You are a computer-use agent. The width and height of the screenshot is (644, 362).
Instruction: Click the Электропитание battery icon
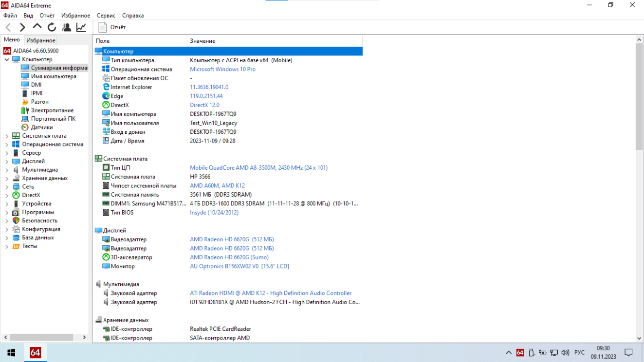(x=25, y=110)
